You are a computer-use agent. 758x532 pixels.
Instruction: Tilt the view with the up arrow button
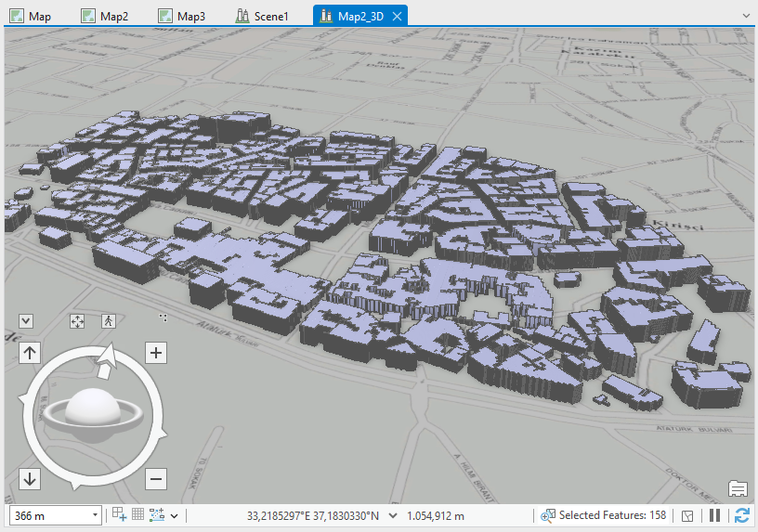pyautogui.click(x=30, y=353)
